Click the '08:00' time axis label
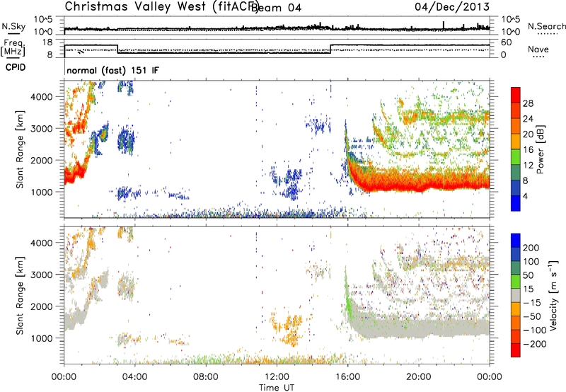Image resolution: width=566 pixels, height=392 pixels. 205,377
